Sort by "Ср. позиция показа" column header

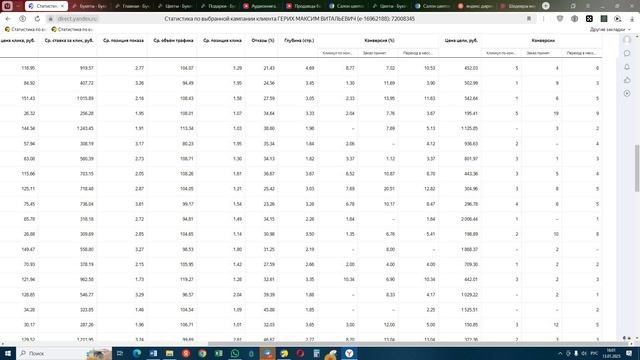tap(123, 40)
